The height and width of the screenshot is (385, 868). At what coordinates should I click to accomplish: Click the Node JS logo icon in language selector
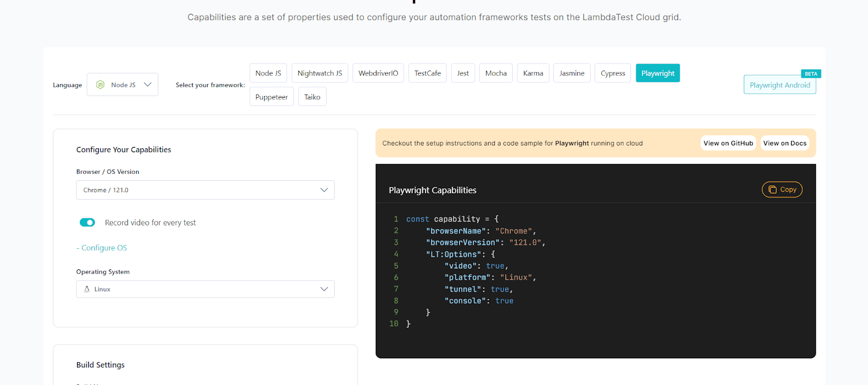100,85
